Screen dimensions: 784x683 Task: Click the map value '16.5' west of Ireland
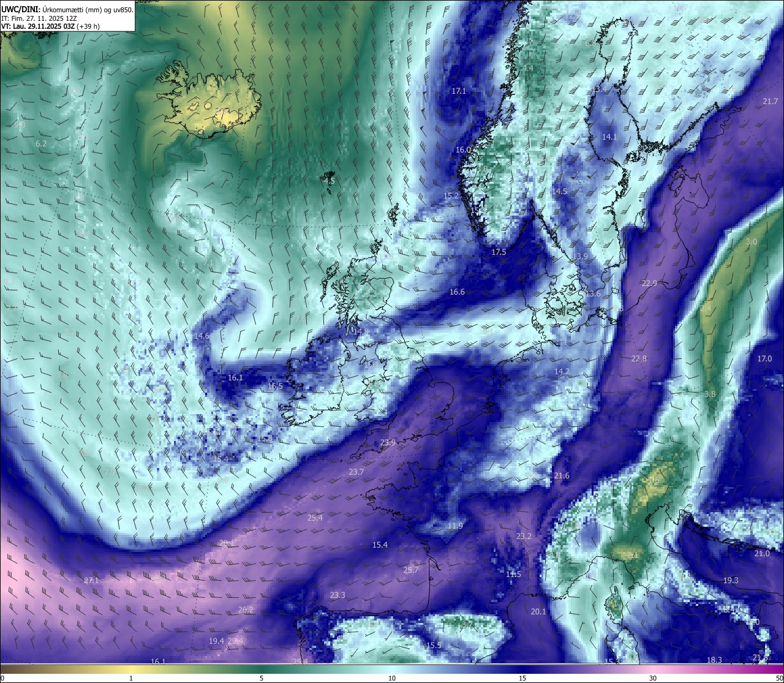(276, 387)
